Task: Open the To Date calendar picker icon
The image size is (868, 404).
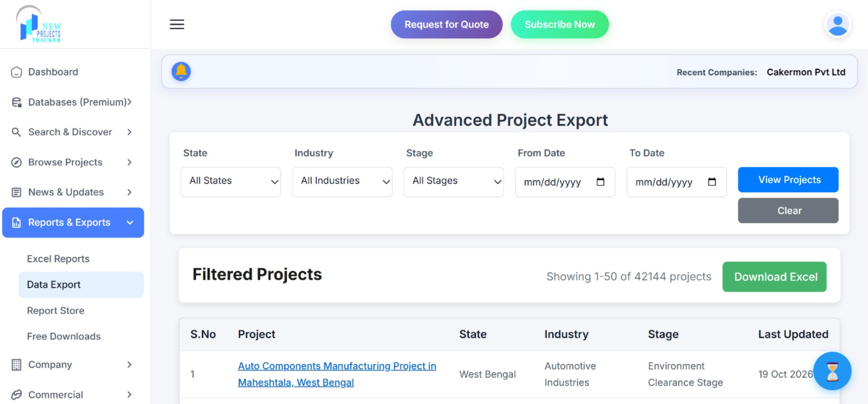Action: pos(712,182)
